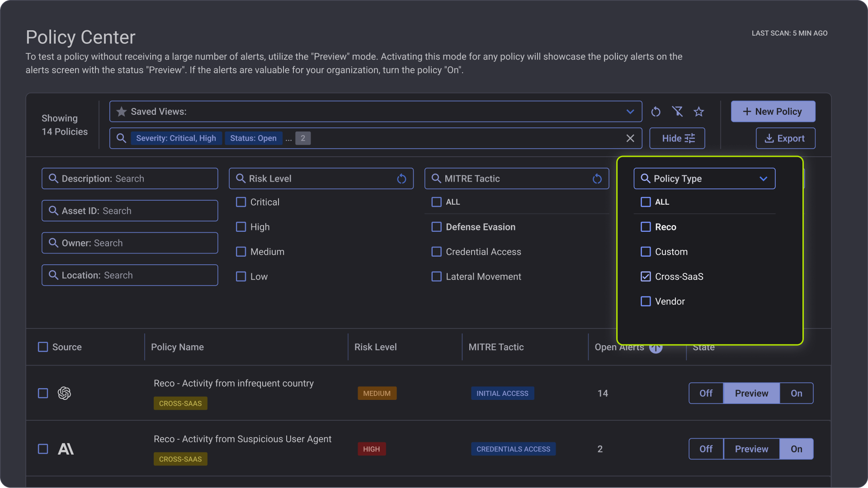Check the Critical risk level checkbox

[x=241, y=202]
